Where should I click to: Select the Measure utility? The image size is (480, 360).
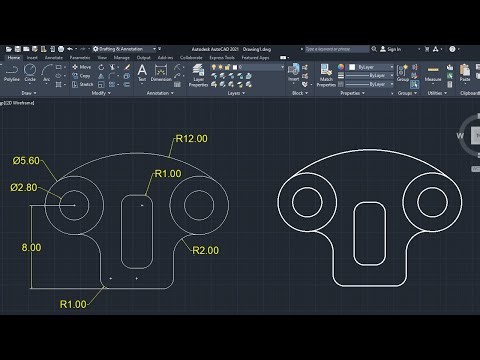(x=433, y=74)
